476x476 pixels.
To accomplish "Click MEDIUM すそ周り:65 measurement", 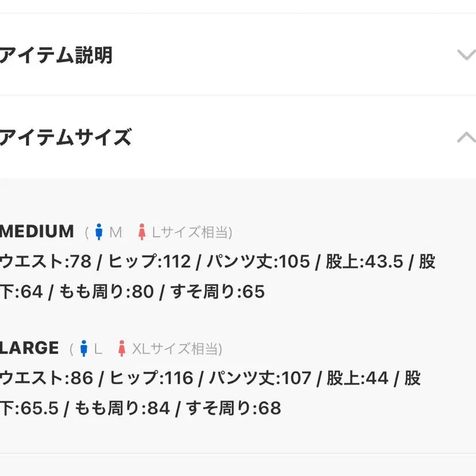I will (x=217, y=292).
